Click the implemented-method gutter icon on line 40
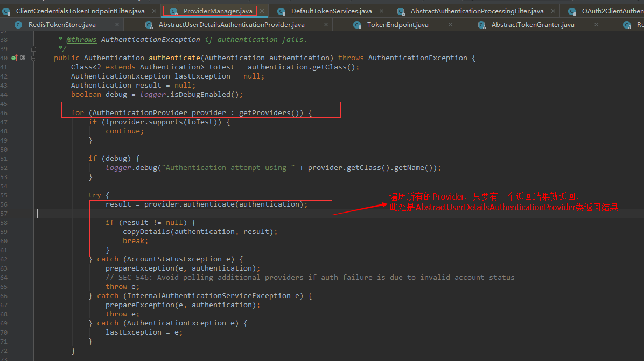The width and height of the screenshot is (644, 361). (14, 58)
